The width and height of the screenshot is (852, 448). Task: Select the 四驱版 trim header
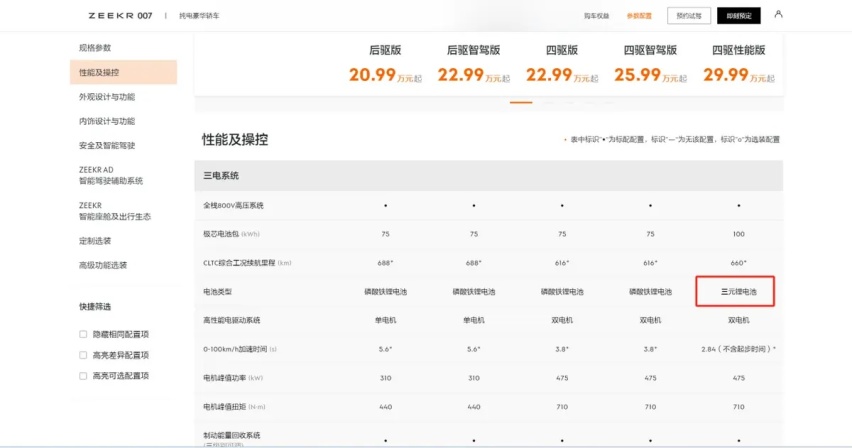pos(562,50)
